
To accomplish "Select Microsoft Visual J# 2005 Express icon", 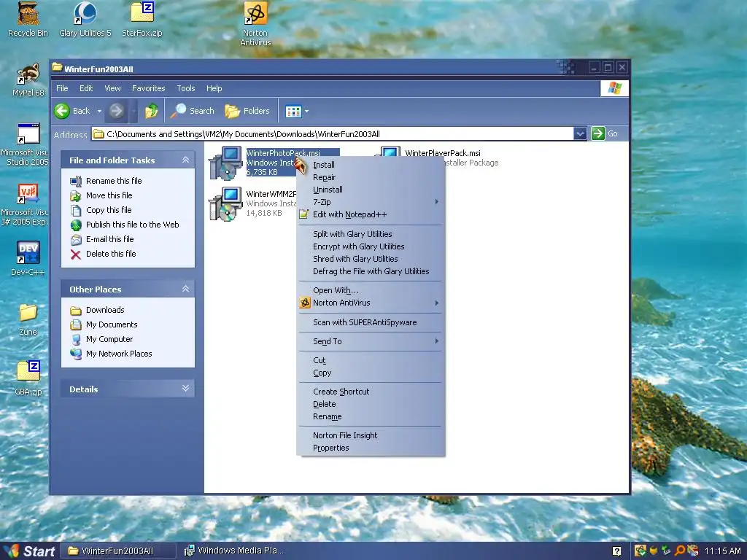I will click(26, 205).
